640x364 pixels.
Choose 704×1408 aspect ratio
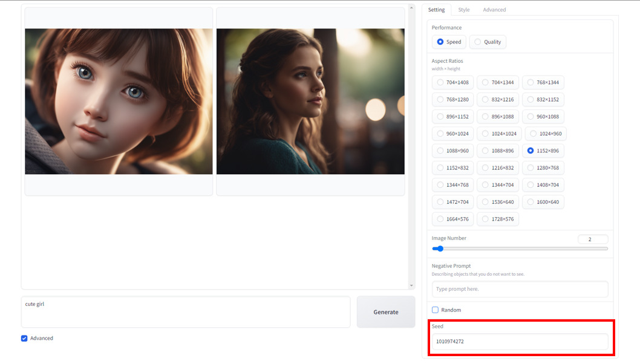click(452, 82)
